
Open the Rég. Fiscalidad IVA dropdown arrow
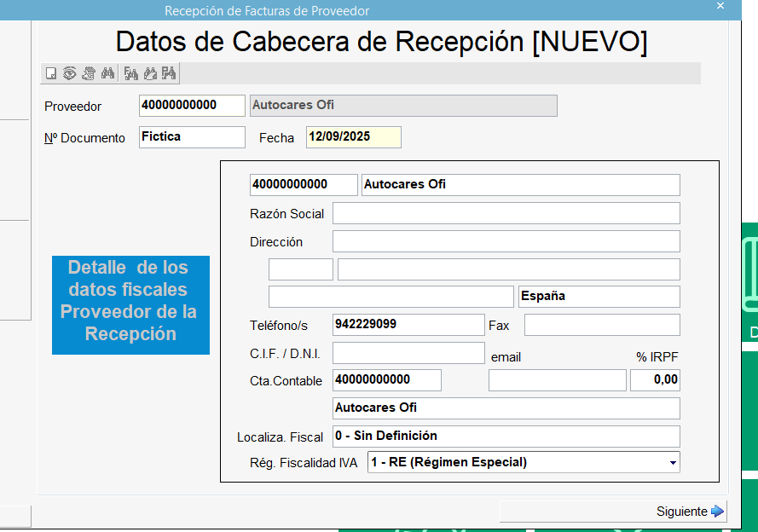(674, 463)
